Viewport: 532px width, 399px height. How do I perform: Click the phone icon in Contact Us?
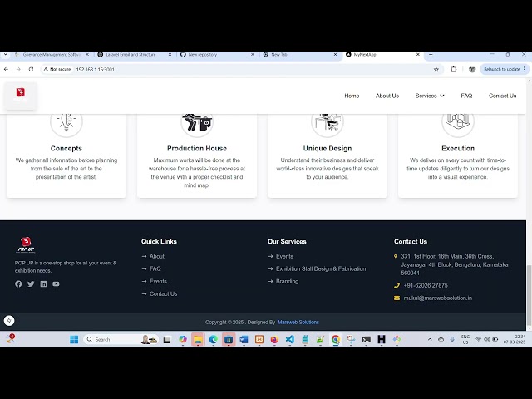(x=397, y=285)
